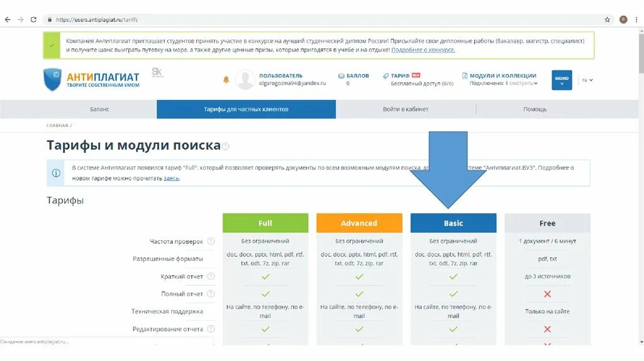Select the Basic tariff header
Screen dimensions: 644x361
(x=453, y=223)
